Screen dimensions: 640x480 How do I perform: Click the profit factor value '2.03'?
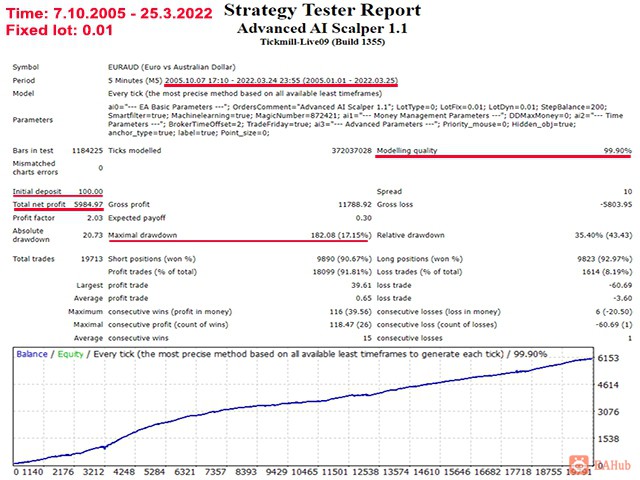point(95,218)
